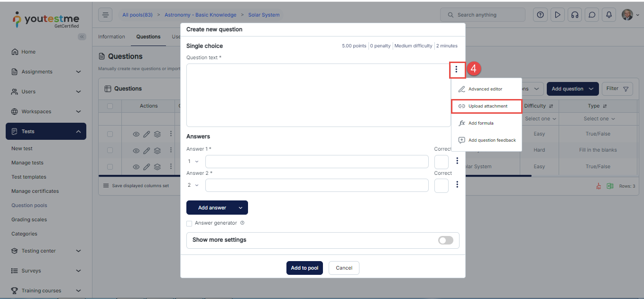Open the headset support icon
This screenshot has height=299, width=644.
click(x=575, y=15)
